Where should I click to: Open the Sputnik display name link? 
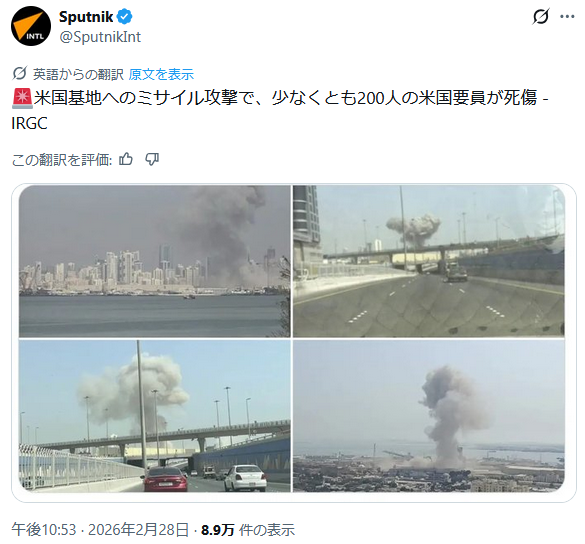(86, 17)
